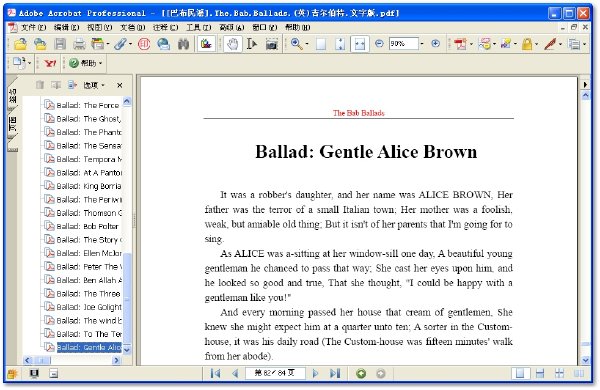Open the Window (窗口) menu
Viewport: 600px width, 390px height.
264,27
